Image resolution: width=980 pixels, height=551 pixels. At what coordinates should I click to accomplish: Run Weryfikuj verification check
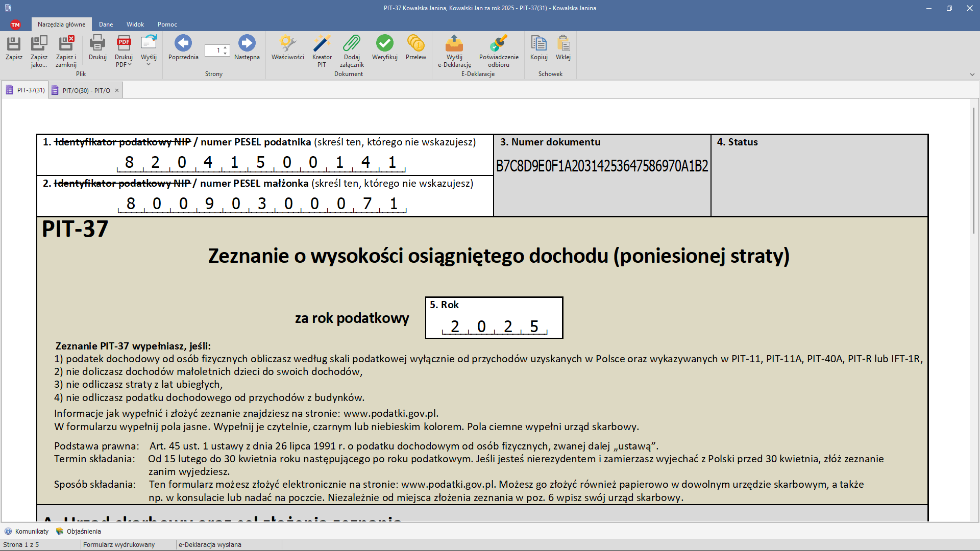click(385, 48)
